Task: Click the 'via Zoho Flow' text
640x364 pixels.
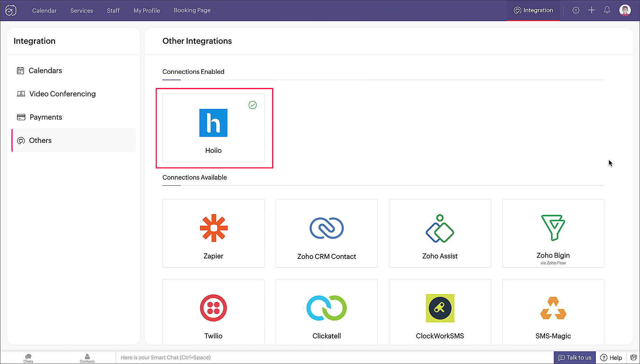Action: [553, 263]
